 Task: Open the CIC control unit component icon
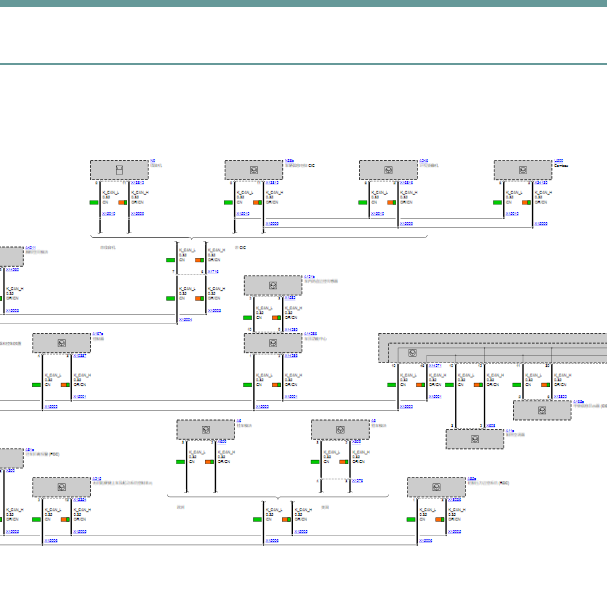pos(254,170)
